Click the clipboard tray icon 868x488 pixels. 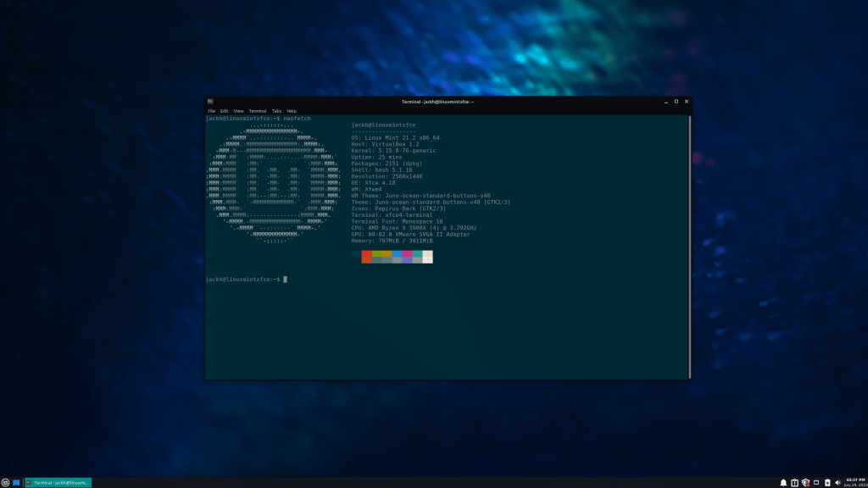[795, 482]
